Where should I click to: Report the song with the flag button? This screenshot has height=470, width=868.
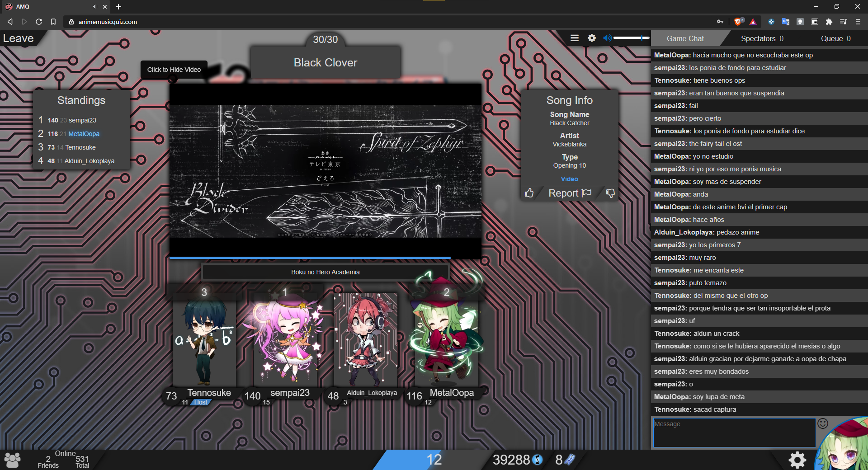click(x=570, y=193)
